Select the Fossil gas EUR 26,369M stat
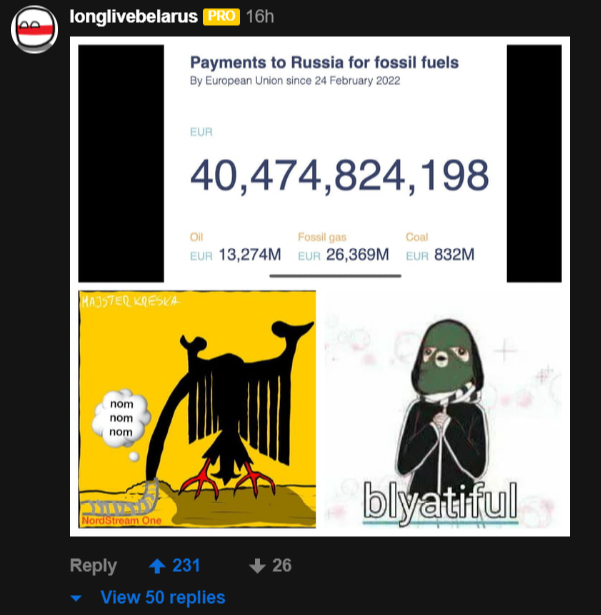The image size is (601, 615). click(x=343, y=247)
